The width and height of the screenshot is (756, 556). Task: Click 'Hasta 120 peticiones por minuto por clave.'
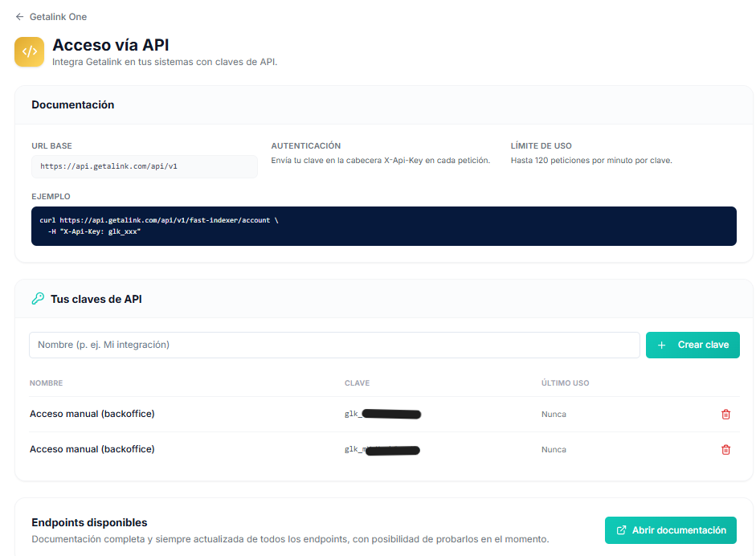point(591,161)
